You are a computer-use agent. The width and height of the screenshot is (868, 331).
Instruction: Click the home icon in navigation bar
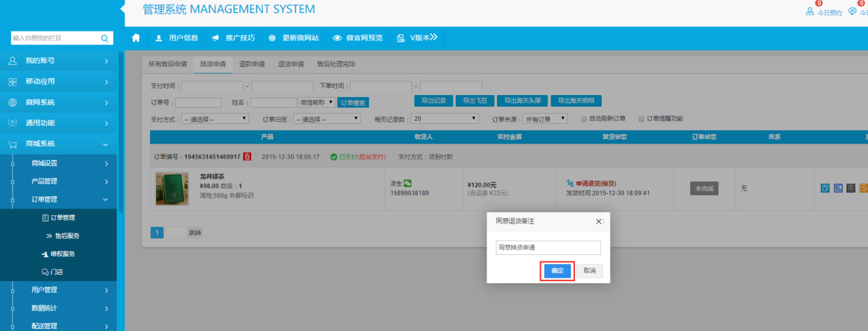(136, 38)
